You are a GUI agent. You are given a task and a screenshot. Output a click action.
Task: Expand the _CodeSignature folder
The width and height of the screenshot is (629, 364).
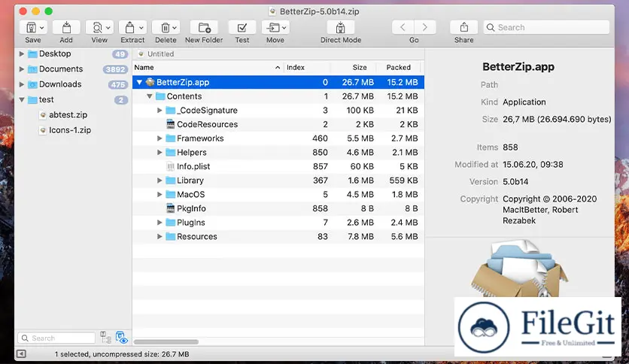pos(160,111)
